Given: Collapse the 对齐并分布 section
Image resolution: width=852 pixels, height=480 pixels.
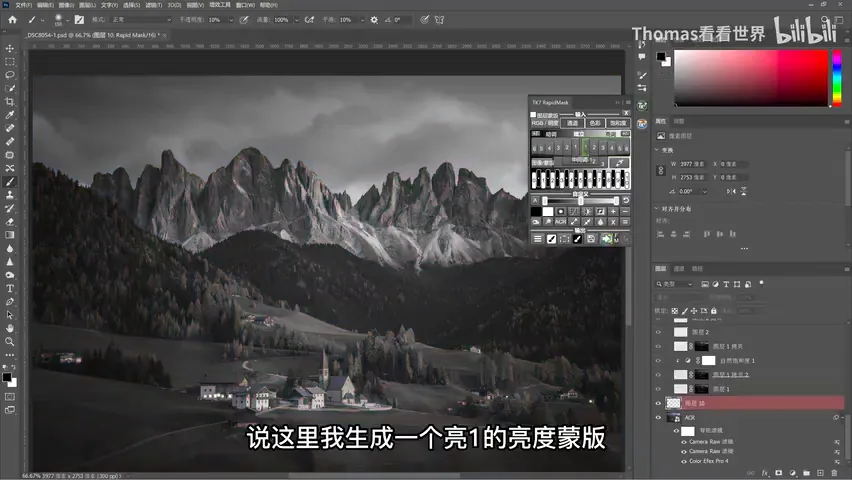Looking at the screenshot, I should click(656, 209).
